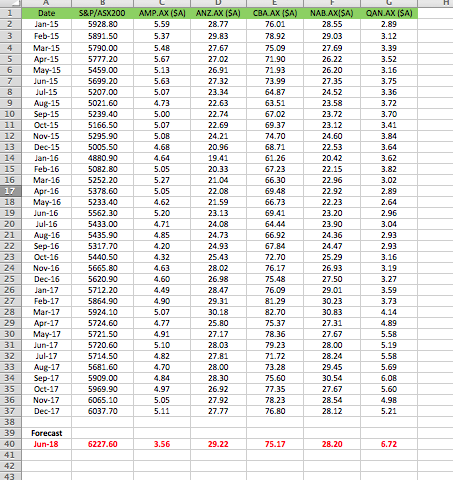Select cell with value 4.98
The height and width of the screenshot is (480, 453).
click(389, 400)
